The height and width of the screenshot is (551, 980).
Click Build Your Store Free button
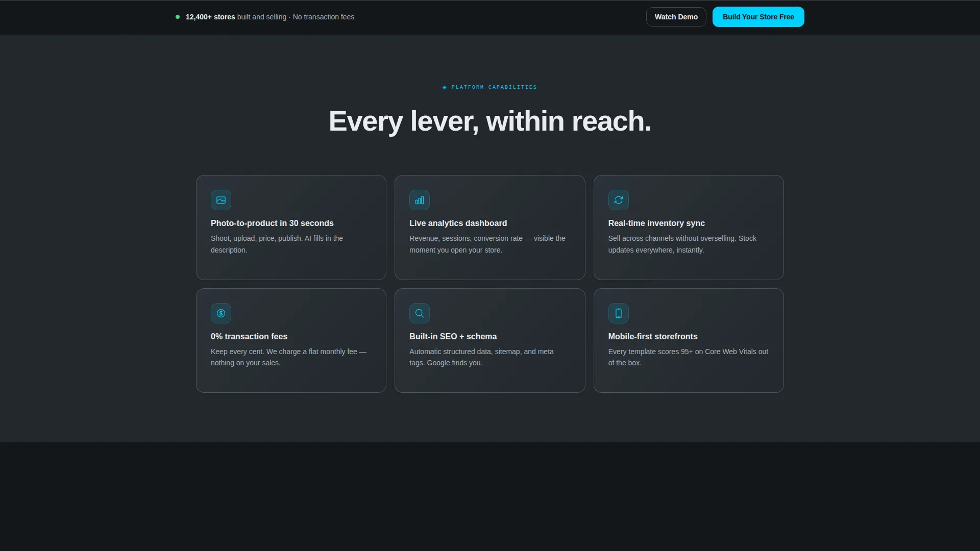click(x=758, y=17)
